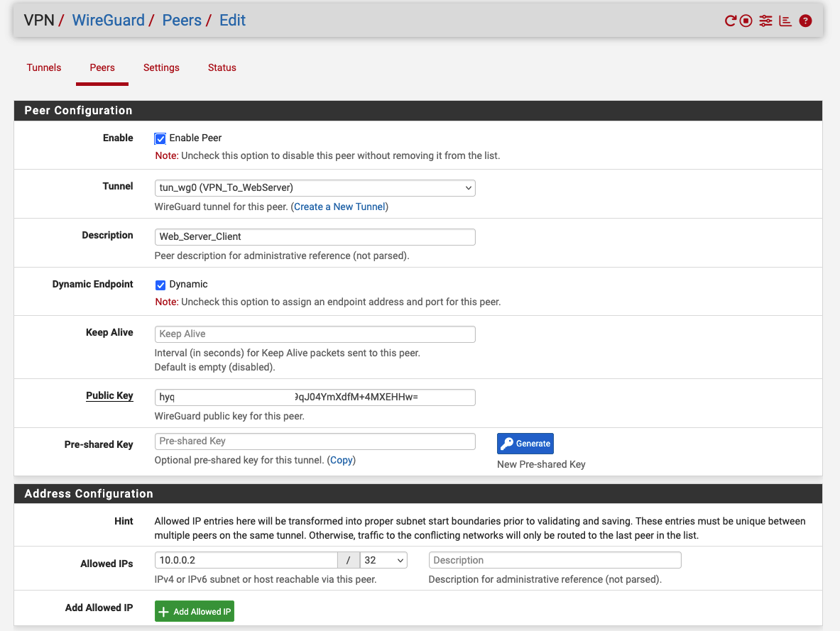Click the Add Allowed IP button
The height and width of the screenshot is (631, 840).
(195, 612)
